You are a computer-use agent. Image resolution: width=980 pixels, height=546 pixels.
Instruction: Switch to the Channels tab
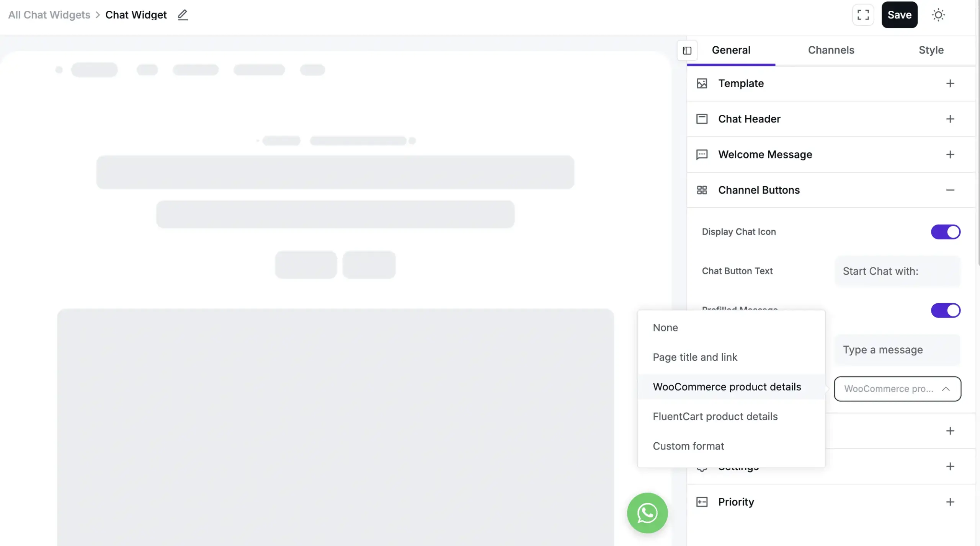click(x=831, y=50)
